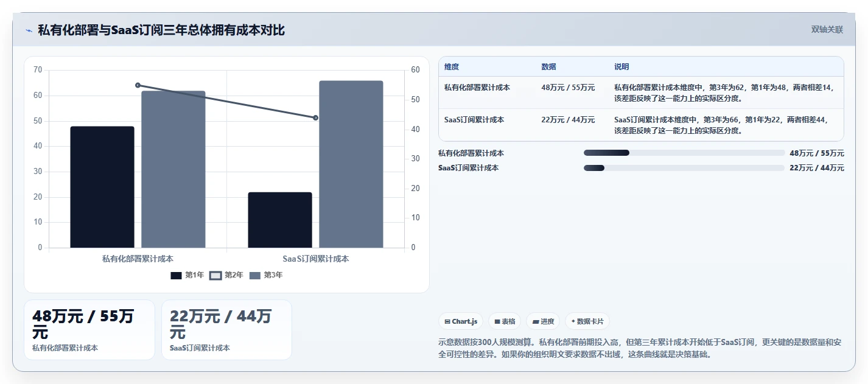Image resolution: width=868 pixels, height=384 pixels.
Task: Click the dark year-1 bar for 私有化部署
Action: 102,187
